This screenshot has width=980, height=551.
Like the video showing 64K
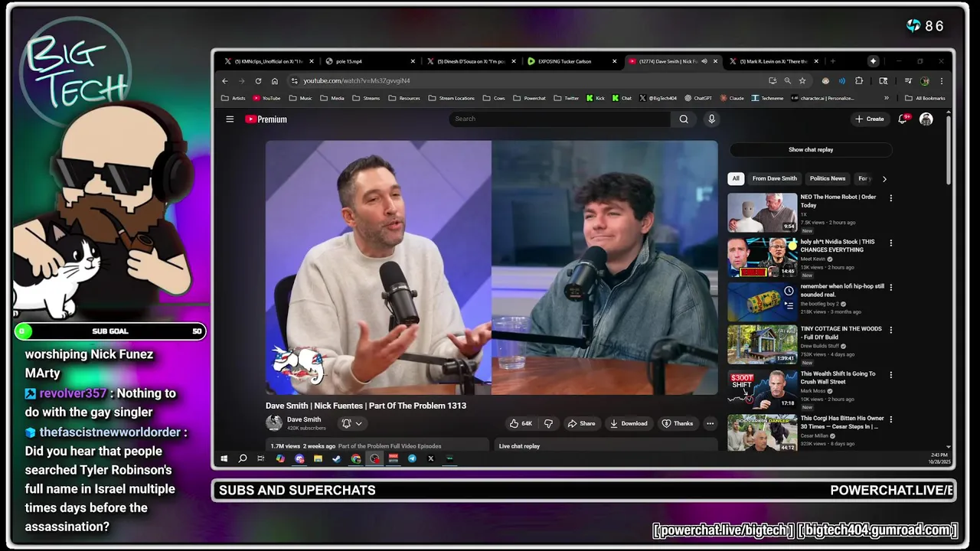coord(521,423)
